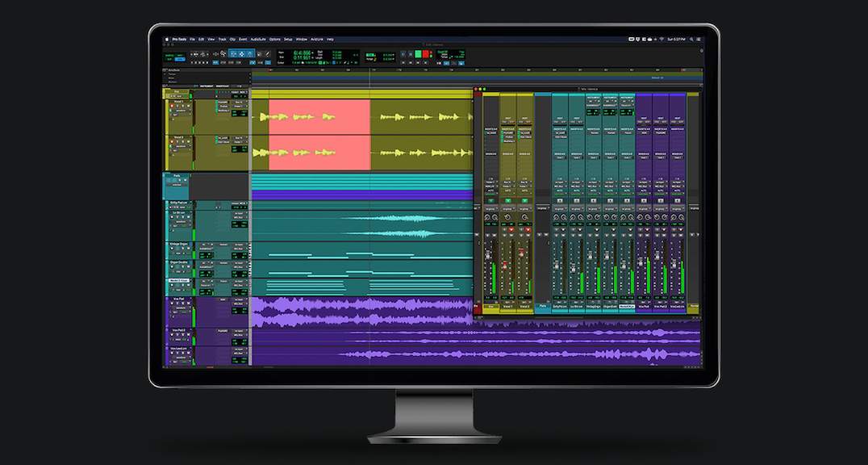Screen dimensions: 868x465
Task: Select the Grabber tool
Action: click(x=249, y=53)
